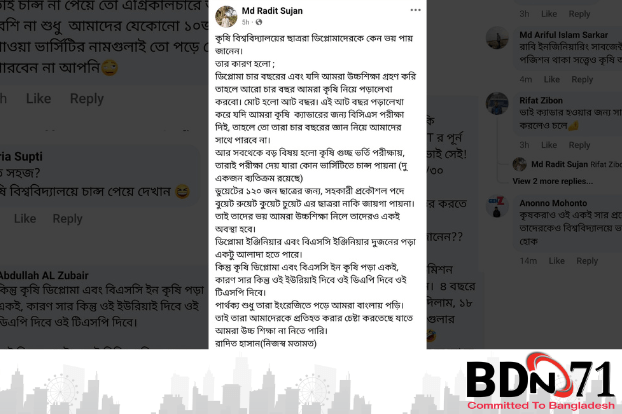Screen dimensions: 622x414
Task: Click the 5h post timestamp
Action: point(246,22)
